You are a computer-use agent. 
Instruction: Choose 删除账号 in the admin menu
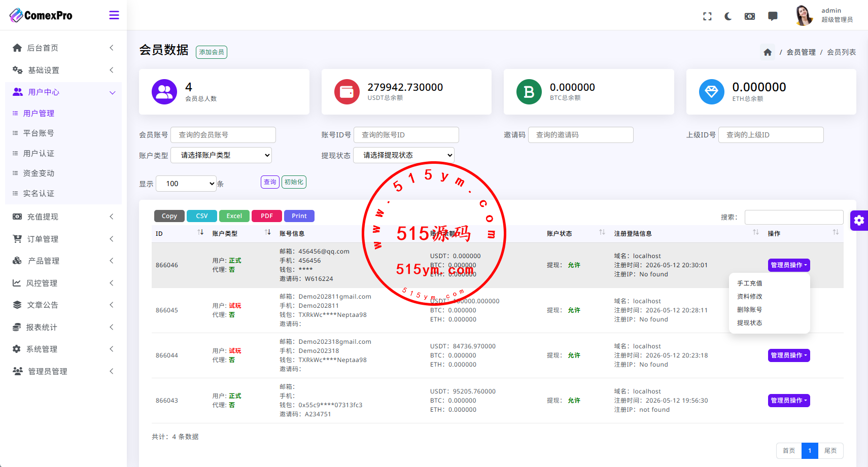749,310
